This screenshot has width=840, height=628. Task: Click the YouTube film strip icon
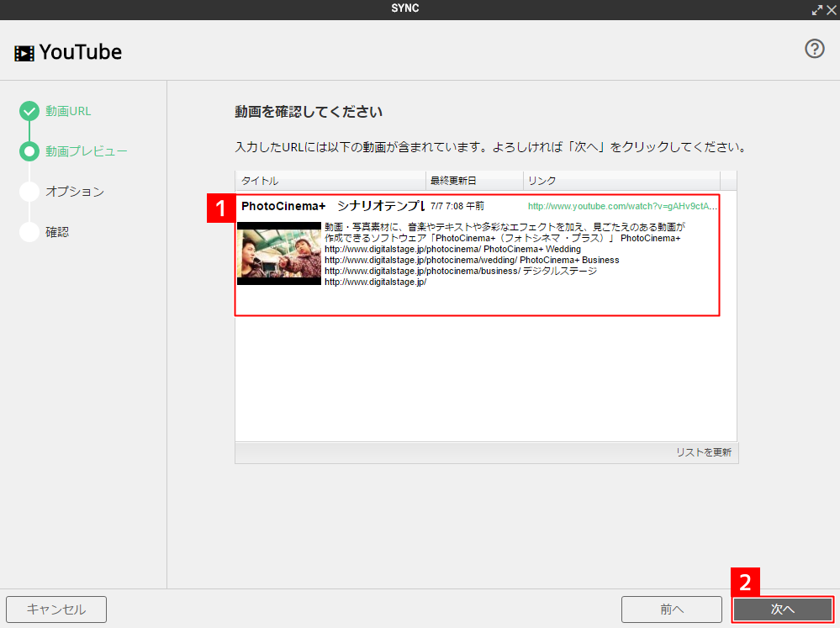(24, 53)
